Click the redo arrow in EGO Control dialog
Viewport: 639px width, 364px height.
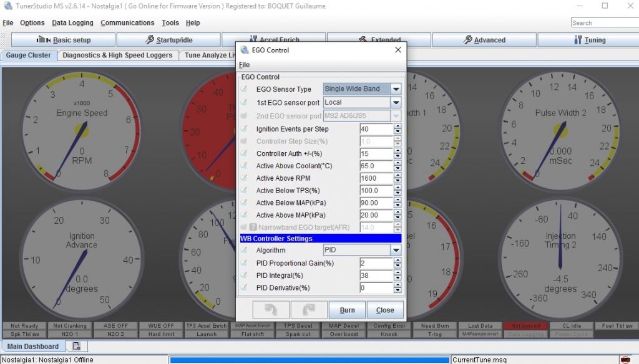click(x=309, y=310)
